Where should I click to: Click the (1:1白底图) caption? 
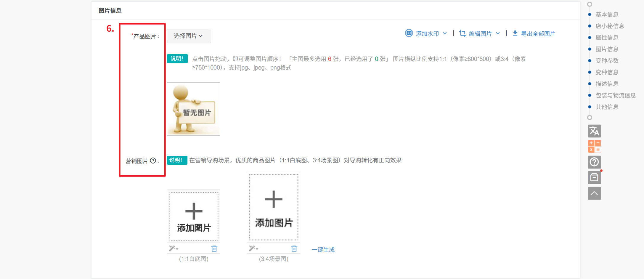194,259
